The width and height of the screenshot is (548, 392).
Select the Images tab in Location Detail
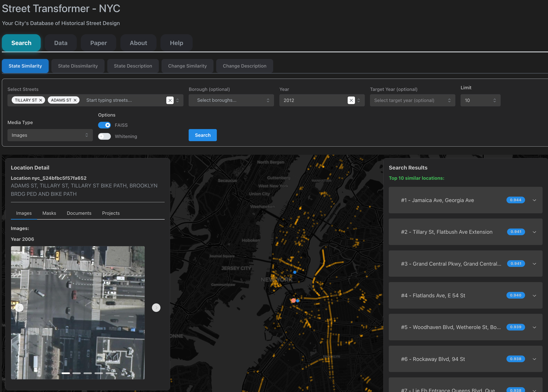24,213
